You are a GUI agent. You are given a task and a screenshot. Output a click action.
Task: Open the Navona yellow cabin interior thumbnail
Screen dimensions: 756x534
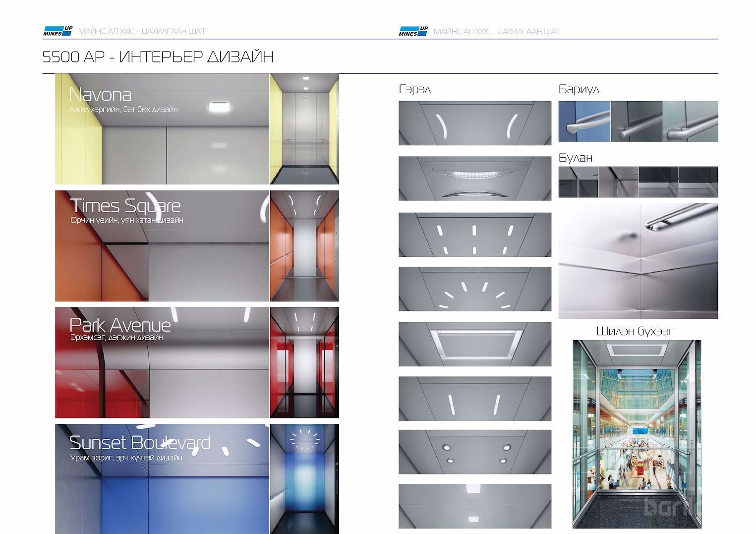pos(304,129)
